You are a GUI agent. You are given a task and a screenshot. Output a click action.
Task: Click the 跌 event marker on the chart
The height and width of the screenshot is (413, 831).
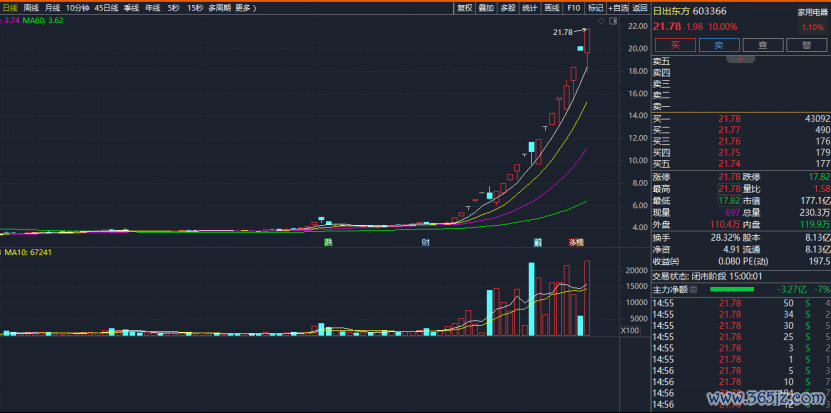[x=329, y=243]
